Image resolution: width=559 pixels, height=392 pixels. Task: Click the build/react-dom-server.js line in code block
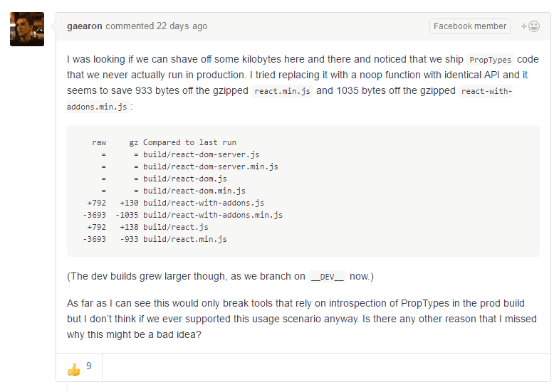point(180,154)
